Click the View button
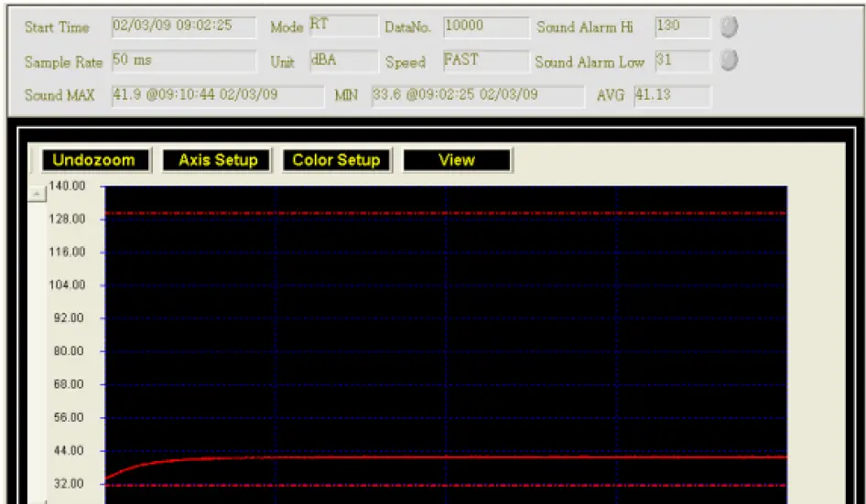 point(458,160)
